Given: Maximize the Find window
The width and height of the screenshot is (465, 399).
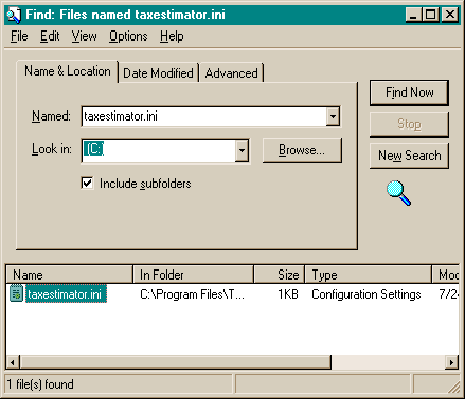Looking at the screenshot, I should pos(430,15).
